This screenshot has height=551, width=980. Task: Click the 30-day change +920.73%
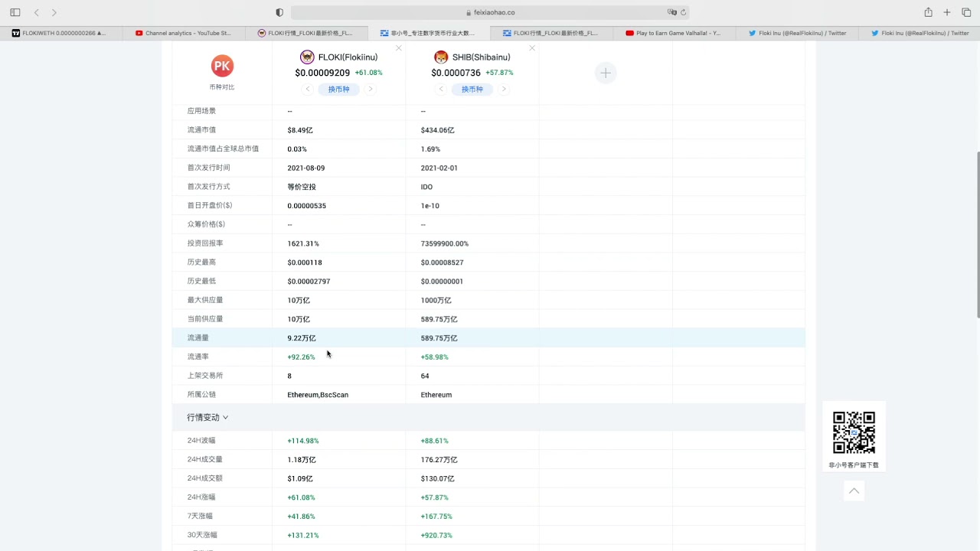[x=436, y=536]
